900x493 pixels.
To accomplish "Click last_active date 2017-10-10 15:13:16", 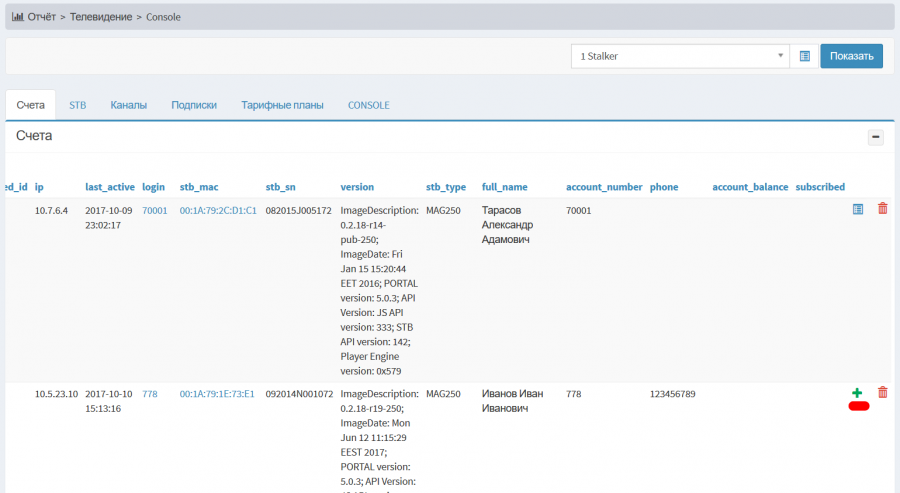I will tap(108, 401).
